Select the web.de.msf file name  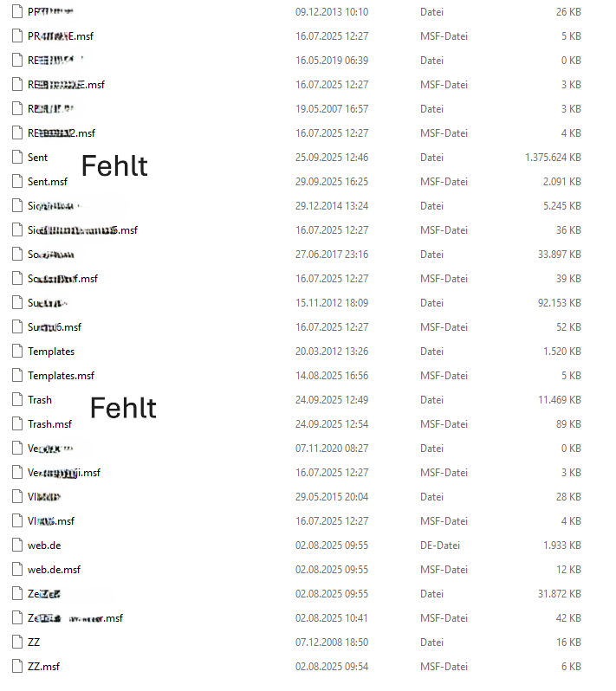[x=54, y=570]
